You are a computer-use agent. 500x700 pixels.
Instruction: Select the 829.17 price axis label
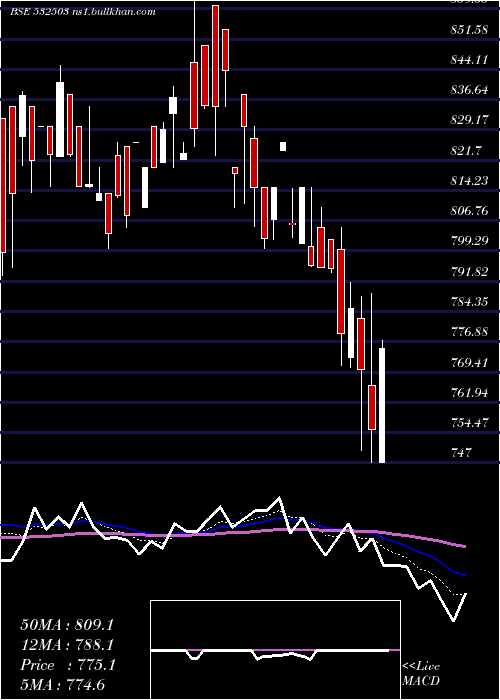[x=469, y=121]
